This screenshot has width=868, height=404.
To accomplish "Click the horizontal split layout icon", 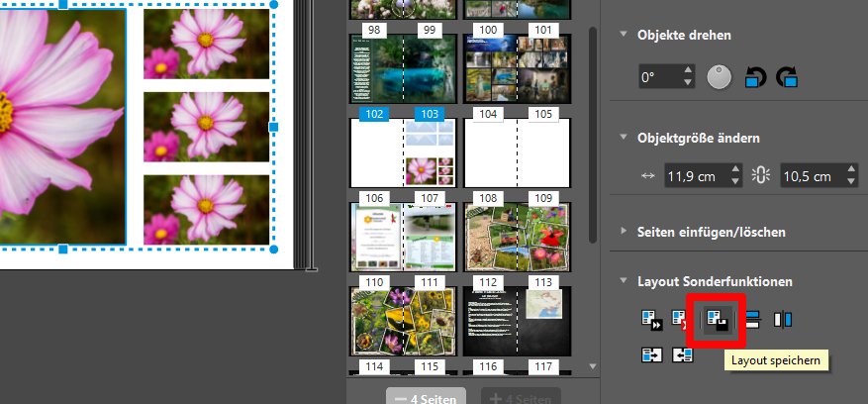I will click(752, 319).
